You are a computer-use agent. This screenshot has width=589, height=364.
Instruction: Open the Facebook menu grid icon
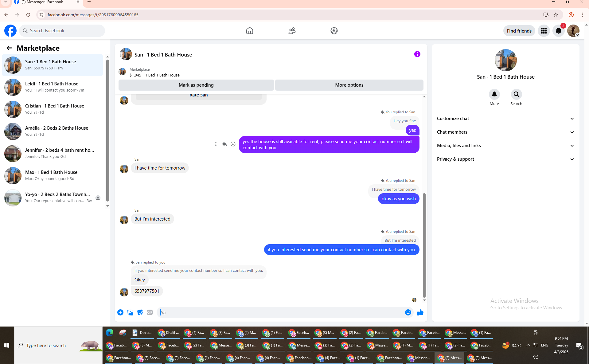coord(544,31)
